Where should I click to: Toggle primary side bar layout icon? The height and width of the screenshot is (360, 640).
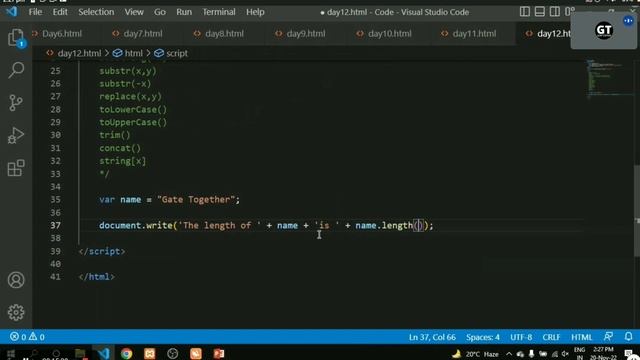[x=525, y=12]
